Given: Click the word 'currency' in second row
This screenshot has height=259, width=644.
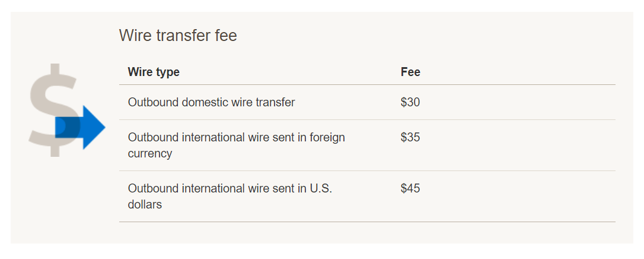Looking at the screenshot, I should 150,154.
